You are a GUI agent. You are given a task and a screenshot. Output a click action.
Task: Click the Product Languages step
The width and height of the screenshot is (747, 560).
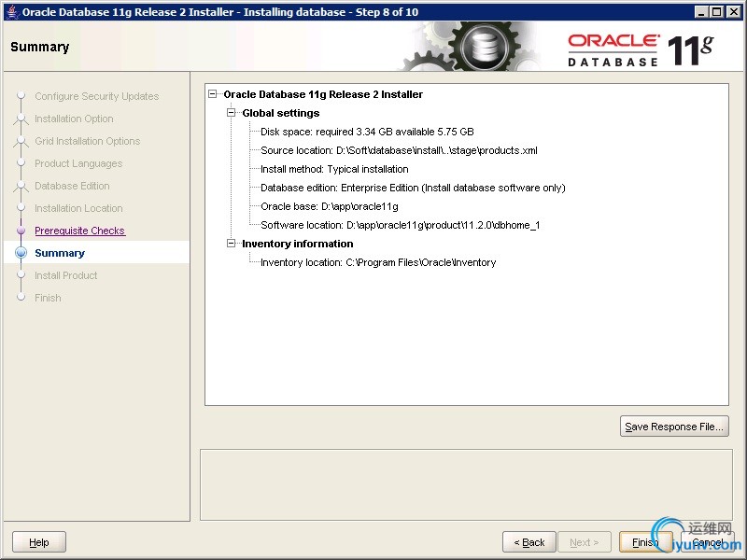78,163
